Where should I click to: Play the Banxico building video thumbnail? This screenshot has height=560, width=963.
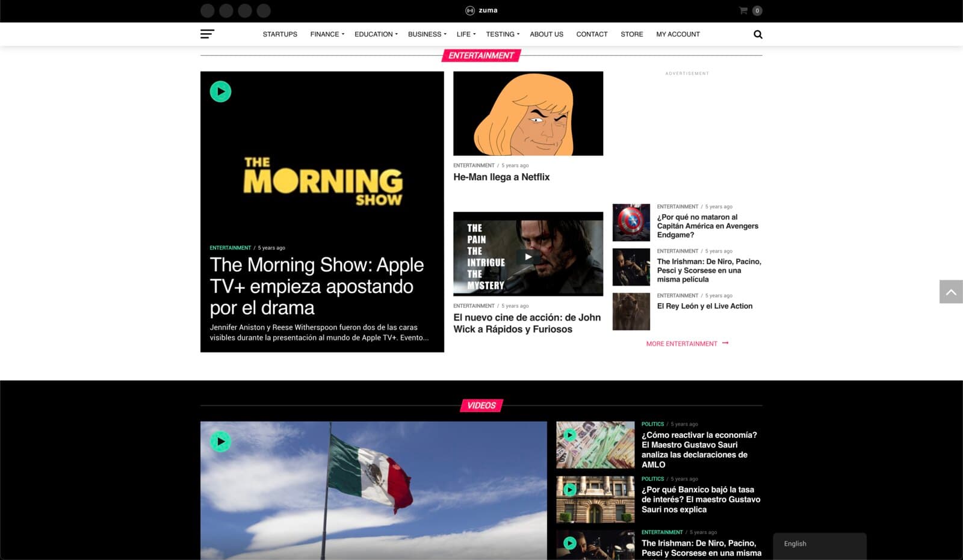(x=569, y=490)
